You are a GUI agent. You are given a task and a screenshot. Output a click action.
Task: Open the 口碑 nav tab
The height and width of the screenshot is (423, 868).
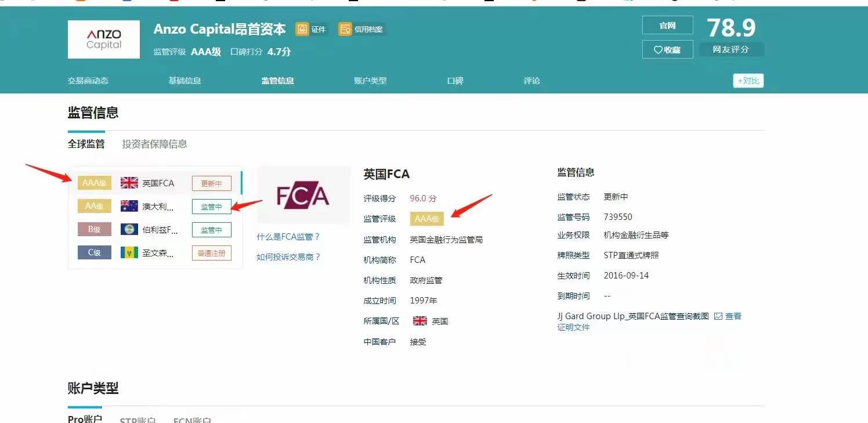click(455, 81)
